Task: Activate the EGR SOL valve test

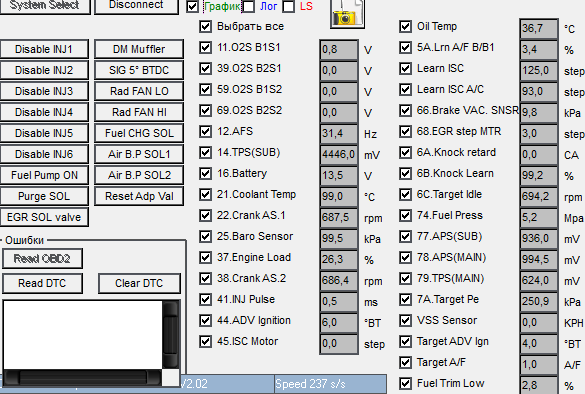Action: click(44, 217)
